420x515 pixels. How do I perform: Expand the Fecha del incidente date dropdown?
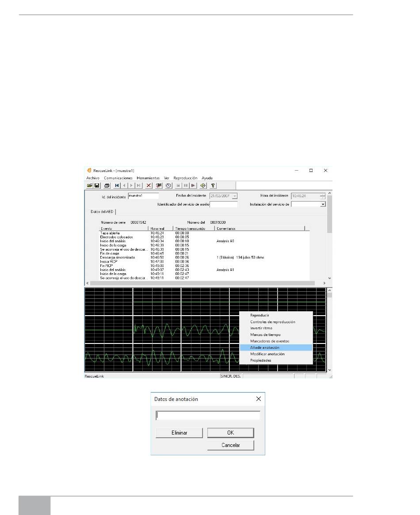pyautogui.click(x=235, y=196)
